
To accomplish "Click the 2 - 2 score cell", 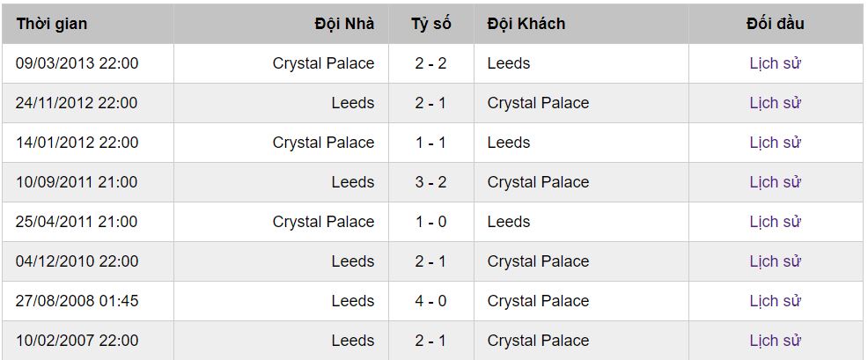I will click(430, 63).
